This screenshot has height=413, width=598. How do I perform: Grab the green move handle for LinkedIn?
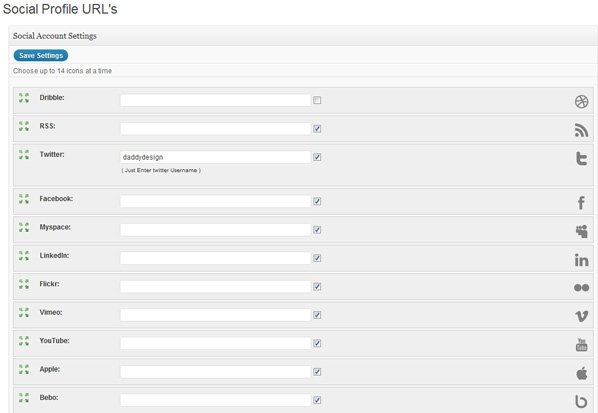point(24,256)
